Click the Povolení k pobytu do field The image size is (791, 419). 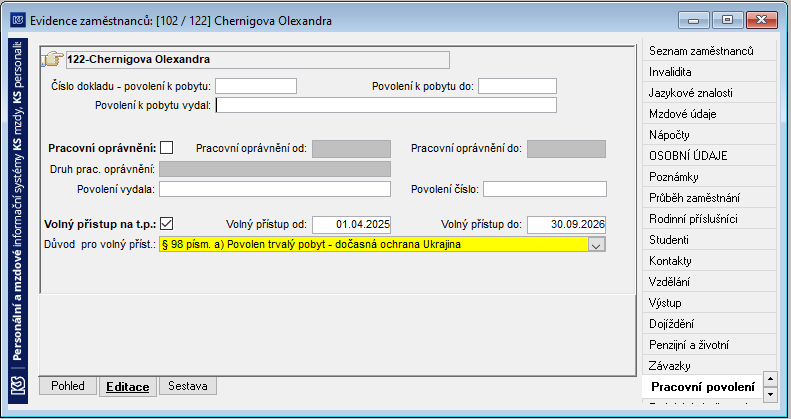518,86
